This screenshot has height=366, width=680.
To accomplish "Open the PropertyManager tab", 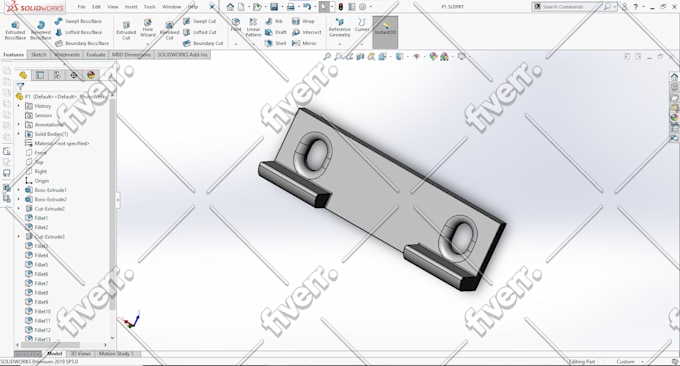I will point(40,75).
